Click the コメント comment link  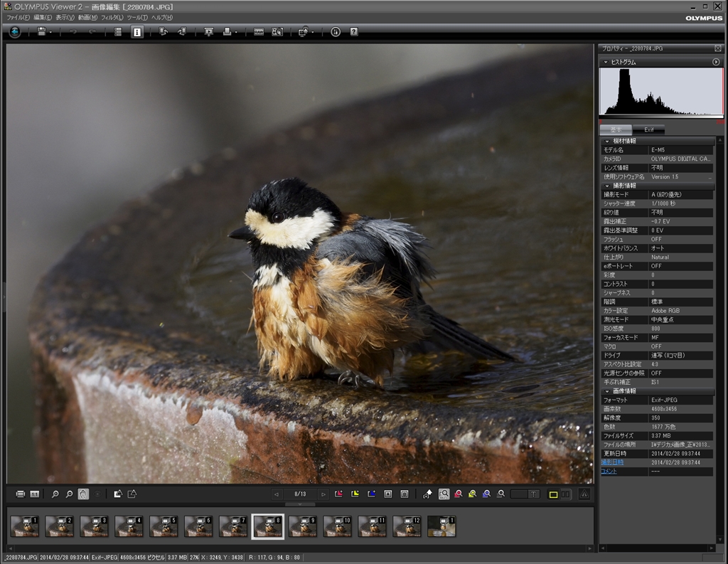[609, 471]
